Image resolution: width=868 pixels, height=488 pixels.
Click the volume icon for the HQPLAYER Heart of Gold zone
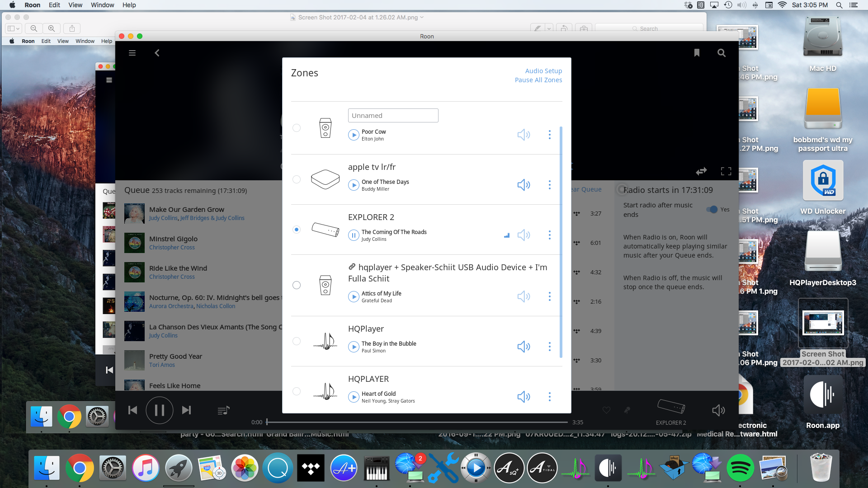click(x=524, y=397)
